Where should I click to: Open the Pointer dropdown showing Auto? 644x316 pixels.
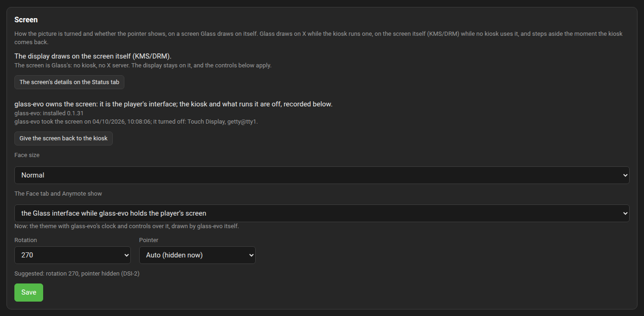[x=197, y=255]
